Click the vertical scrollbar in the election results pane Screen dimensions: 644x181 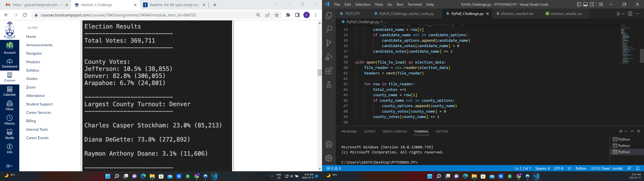pyautogui.click(x=319, y=73)
